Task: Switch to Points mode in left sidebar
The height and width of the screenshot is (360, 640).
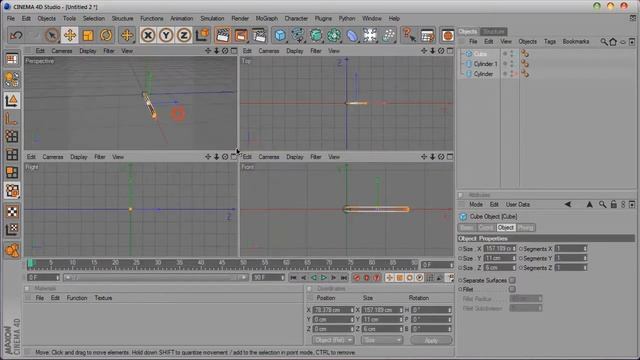Action: (x=12, y=136)
